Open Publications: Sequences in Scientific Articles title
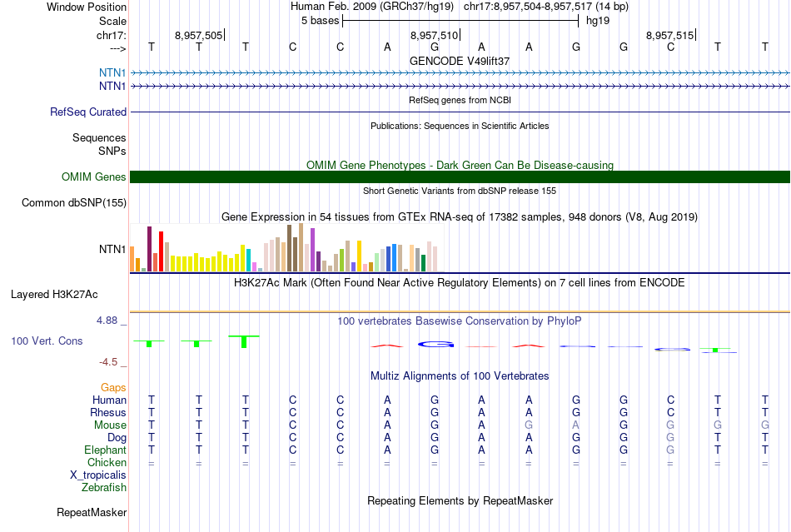Screen dimensions: 791x532 tap(460, 126)
